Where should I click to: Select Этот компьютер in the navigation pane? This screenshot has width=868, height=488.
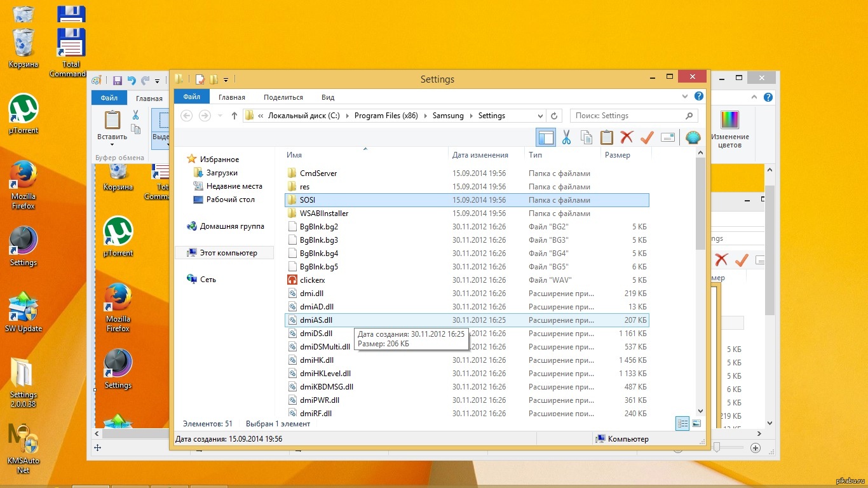(228, 253)
